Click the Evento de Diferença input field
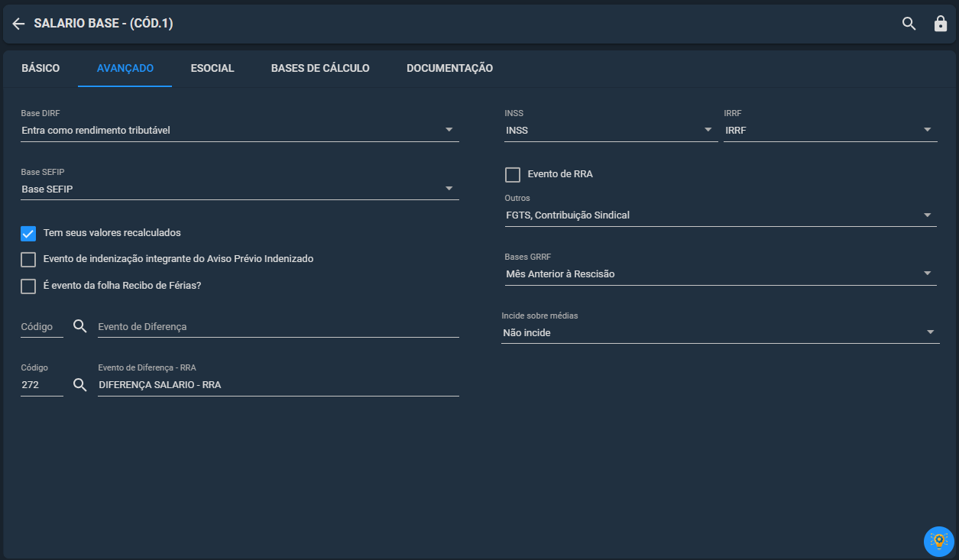The height and width of the screenshot is (560, 959). coord(278,327)
